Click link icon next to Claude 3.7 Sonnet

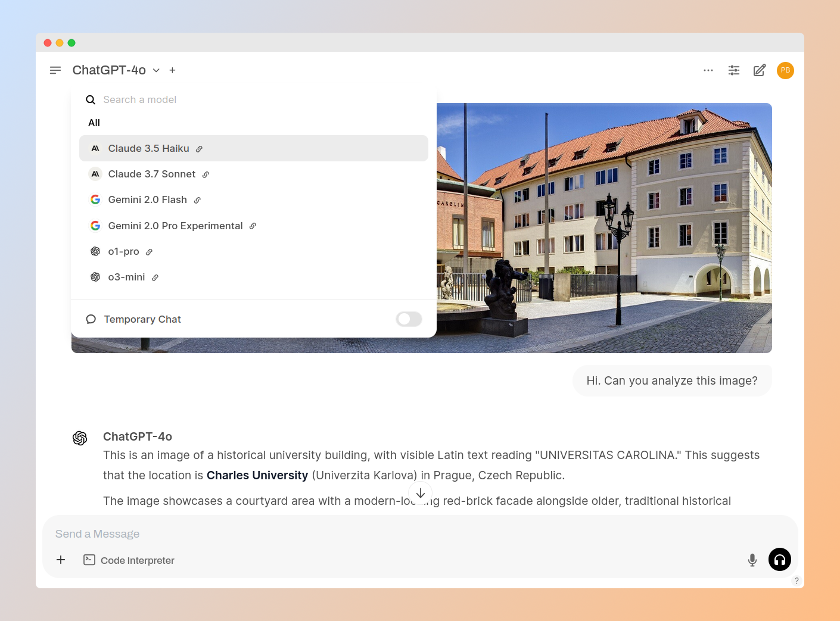coord(206,174)
